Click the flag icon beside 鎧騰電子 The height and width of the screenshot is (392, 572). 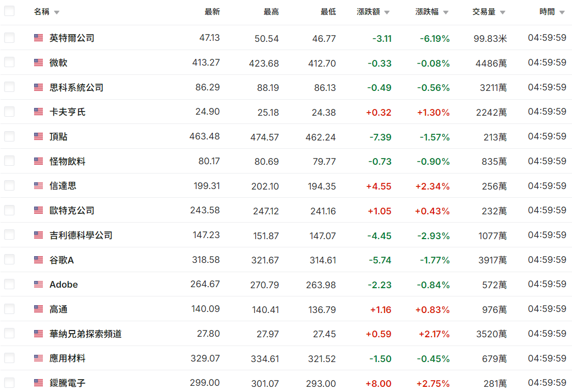[38, 383]
